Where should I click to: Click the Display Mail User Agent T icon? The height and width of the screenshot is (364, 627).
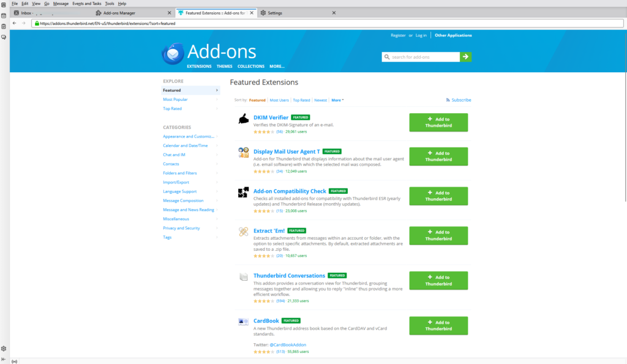(x=243, y=152)
